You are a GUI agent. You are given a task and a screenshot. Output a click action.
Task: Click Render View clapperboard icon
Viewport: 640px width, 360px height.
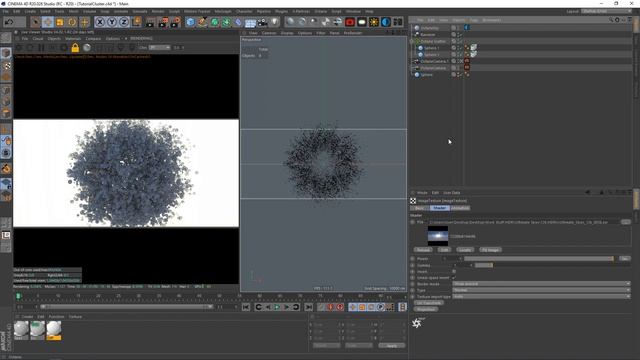(150, 22)
